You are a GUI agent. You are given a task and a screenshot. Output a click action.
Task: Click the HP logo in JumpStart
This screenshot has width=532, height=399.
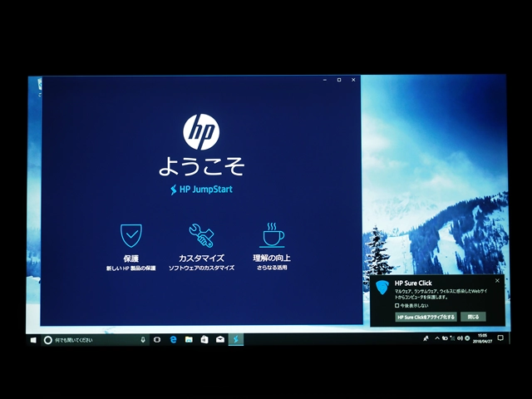[201, 132]
